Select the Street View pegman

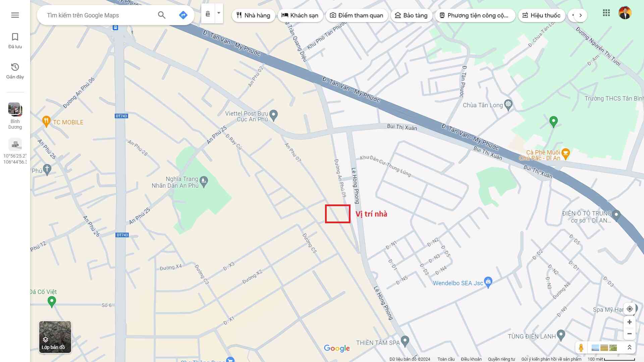coord(581,348)
